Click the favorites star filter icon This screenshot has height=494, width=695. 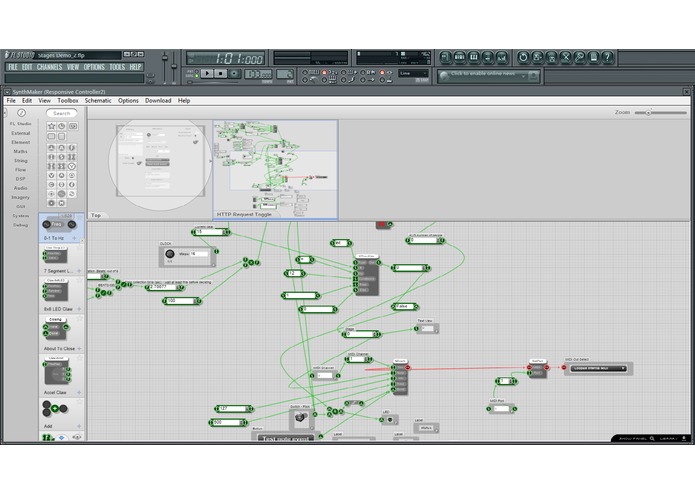coord(51,126)
